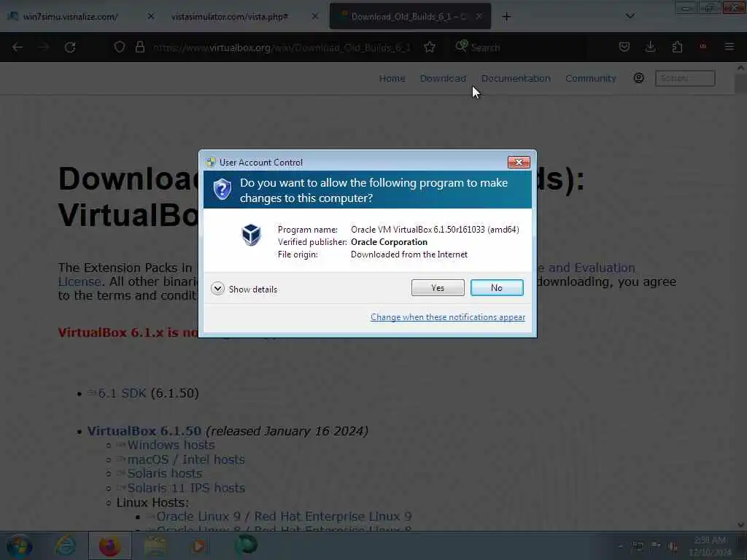Click the virtualbox.org address bar

click(x=281, y=47)
